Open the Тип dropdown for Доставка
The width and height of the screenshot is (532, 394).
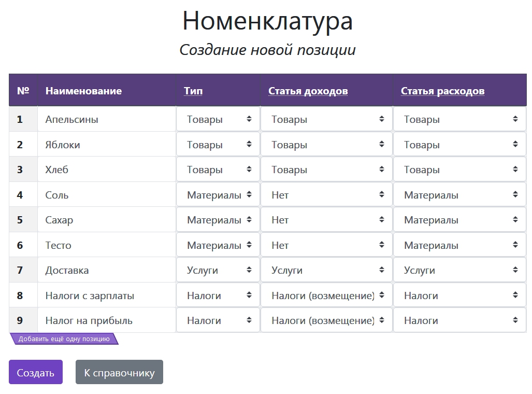click(218, 270)
